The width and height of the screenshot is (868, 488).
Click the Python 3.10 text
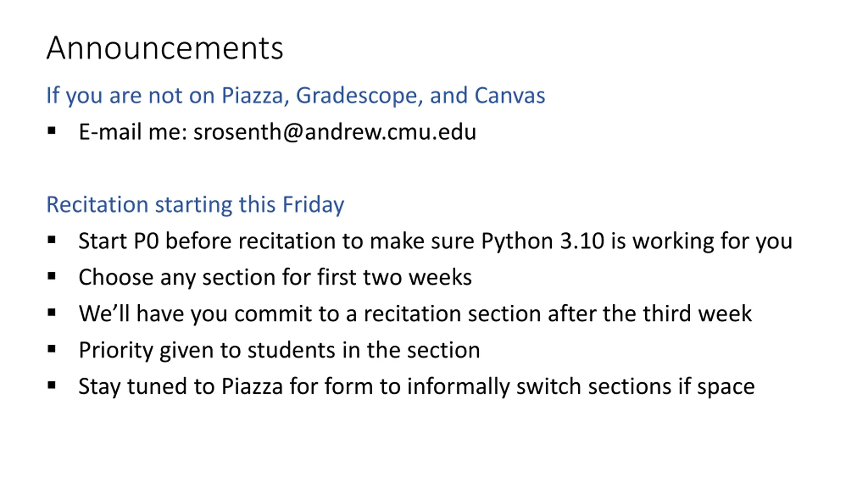click(x=543, y=241)
